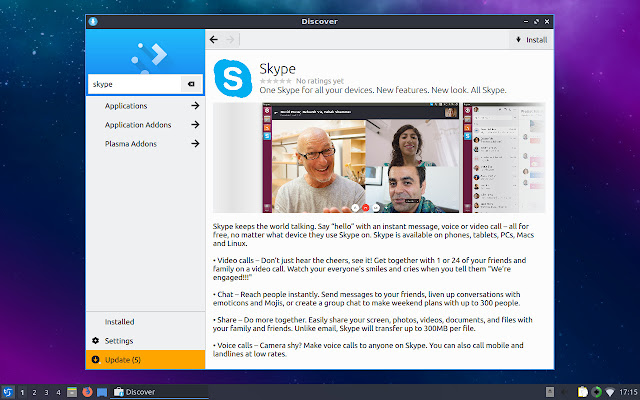
Task: Open the Skype contacts list screenshot
Action: [504, 158]
